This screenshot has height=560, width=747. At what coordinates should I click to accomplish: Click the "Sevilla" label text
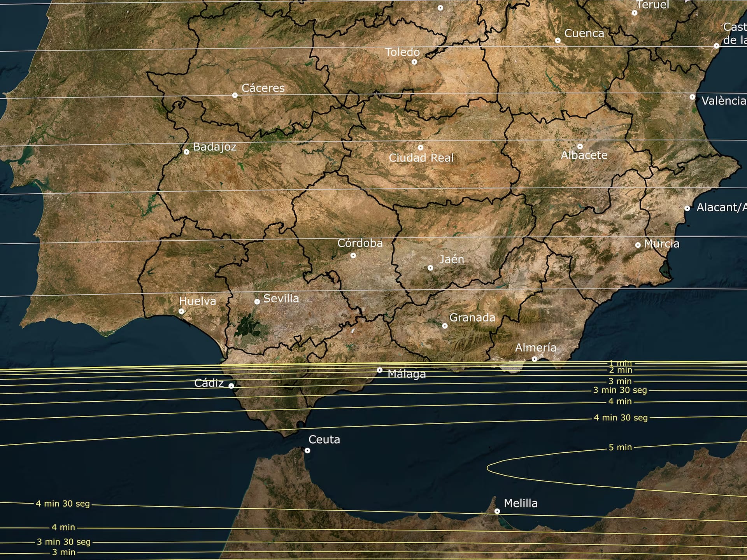[x=281, y=299]
